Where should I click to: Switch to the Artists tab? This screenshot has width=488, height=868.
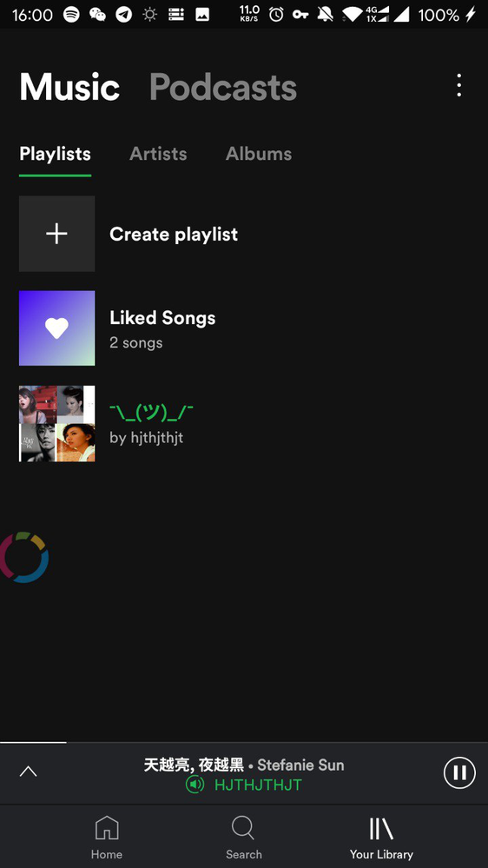click(x=158, y=154)
